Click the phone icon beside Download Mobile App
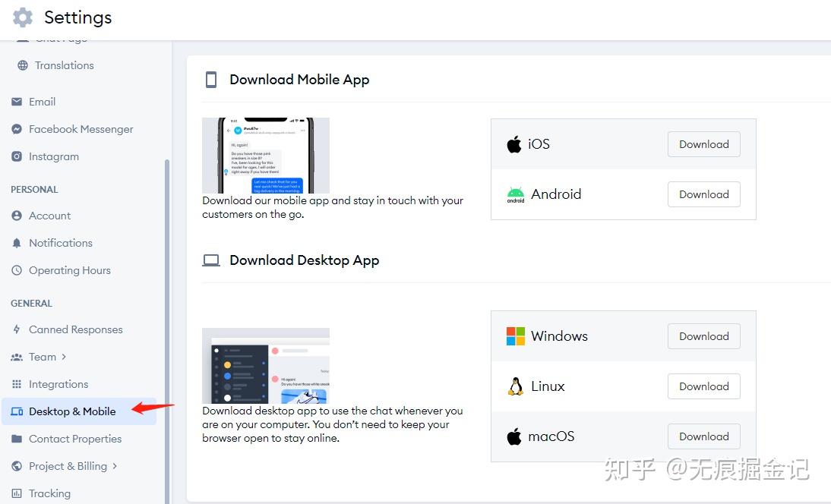The width and height of the screenshot is (831, 504). 211,80
